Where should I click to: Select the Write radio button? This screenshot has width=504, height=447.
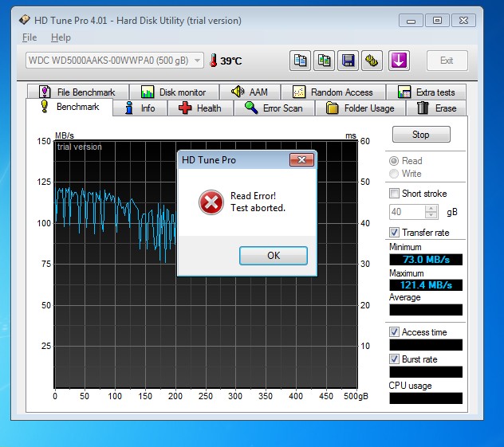[394, 174]
